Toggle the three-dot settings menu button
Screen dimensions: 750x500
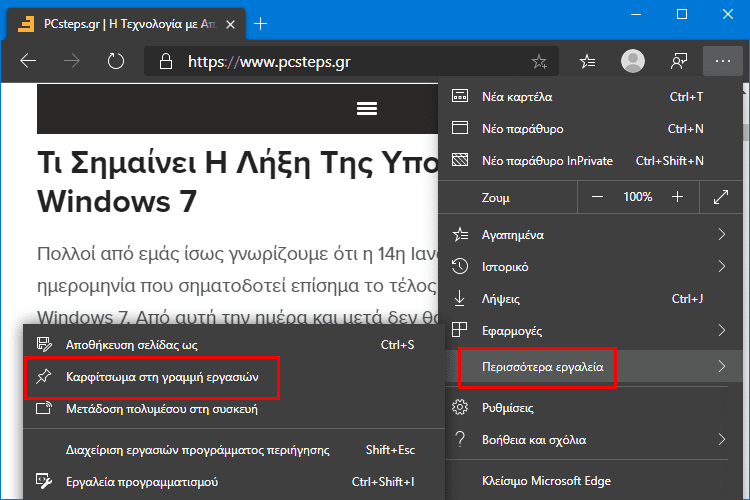[x=722, y=61]
